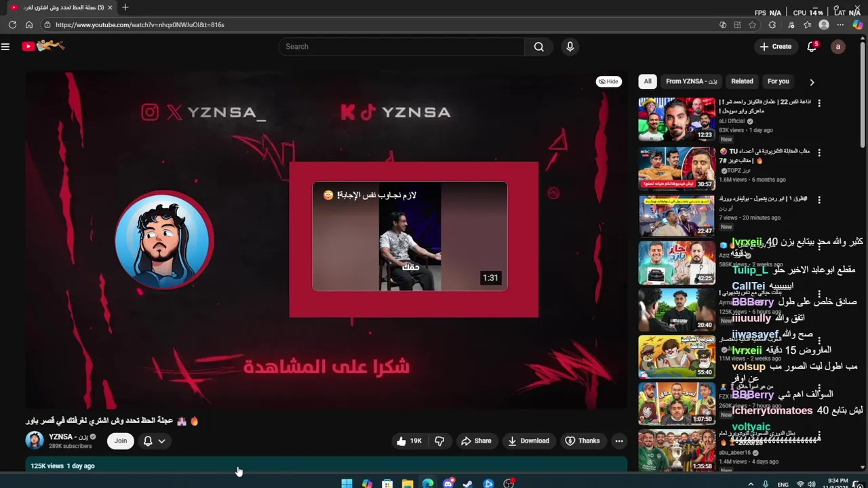
Task: Click the browser home icon
Action: 28,24
